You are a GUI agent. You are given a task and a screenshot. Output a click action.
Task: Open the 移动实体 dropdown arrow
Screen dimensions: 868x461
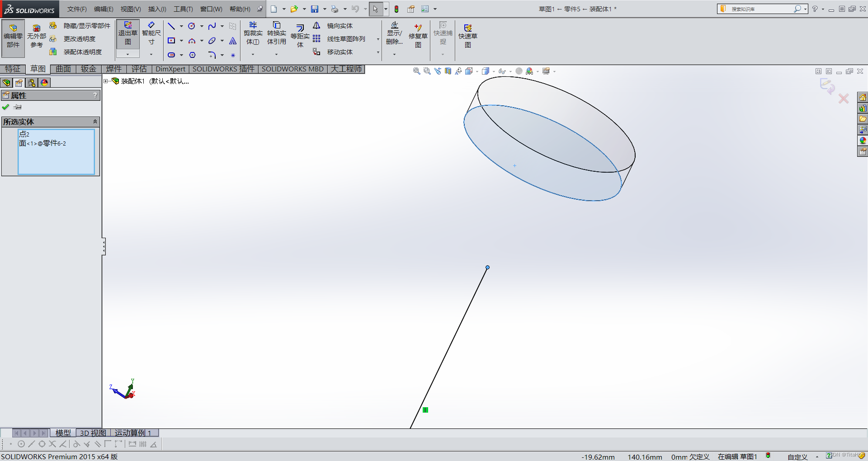pos(378,52)
